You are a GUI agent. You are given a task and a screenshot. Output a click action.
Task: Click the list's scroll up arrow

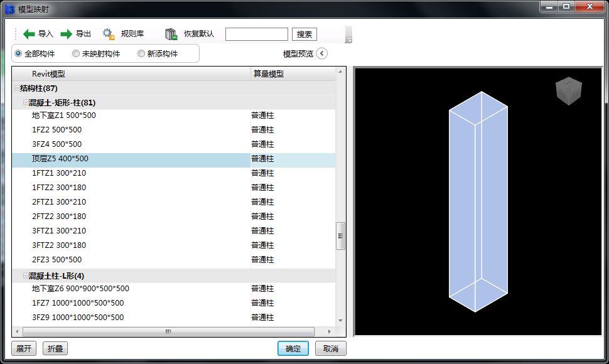click(341, 72)
